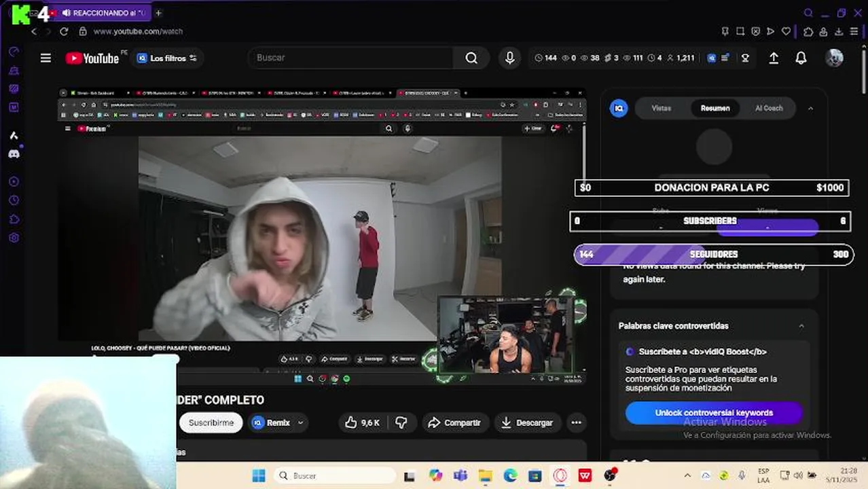
Task: Go back with the browser back arrow
Action: coord(34,31)
